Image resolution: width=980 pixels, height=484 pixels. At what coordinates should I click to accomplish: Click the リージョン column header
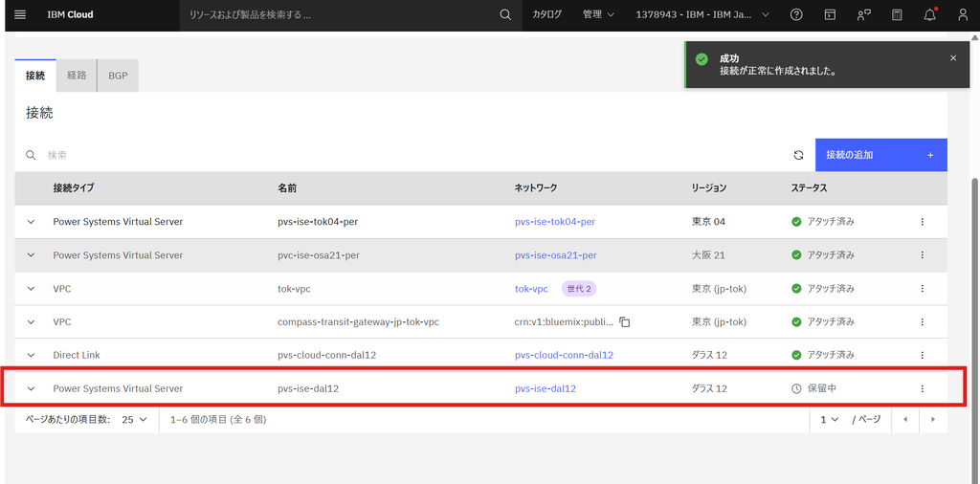(709, 188)
